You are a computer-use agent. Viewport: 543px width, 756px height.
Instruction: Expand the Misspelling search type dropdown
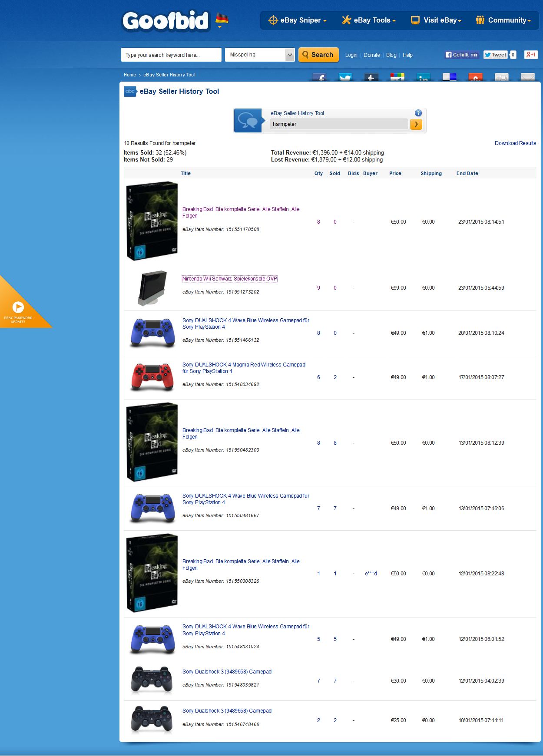[x=260, y=55]
